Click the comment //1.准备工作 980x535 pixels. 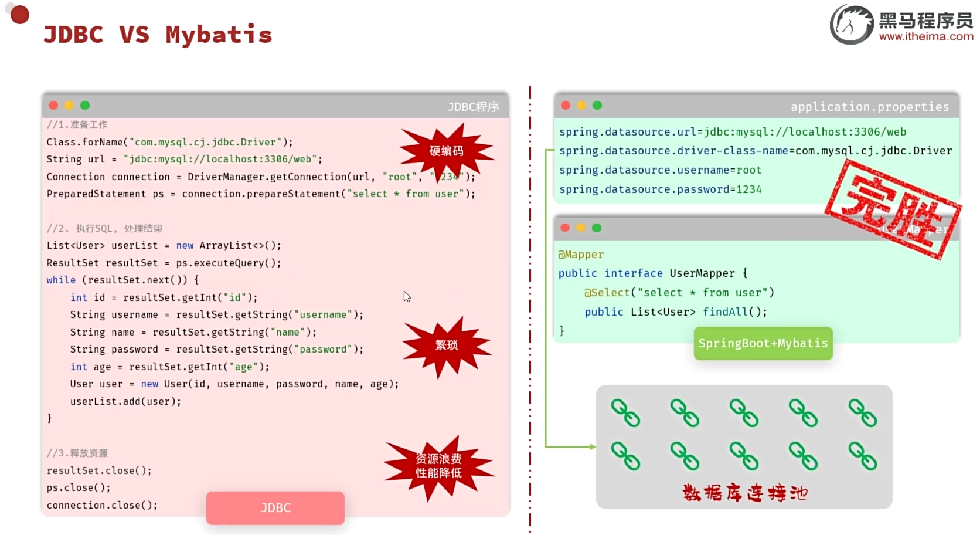point(77,124)
